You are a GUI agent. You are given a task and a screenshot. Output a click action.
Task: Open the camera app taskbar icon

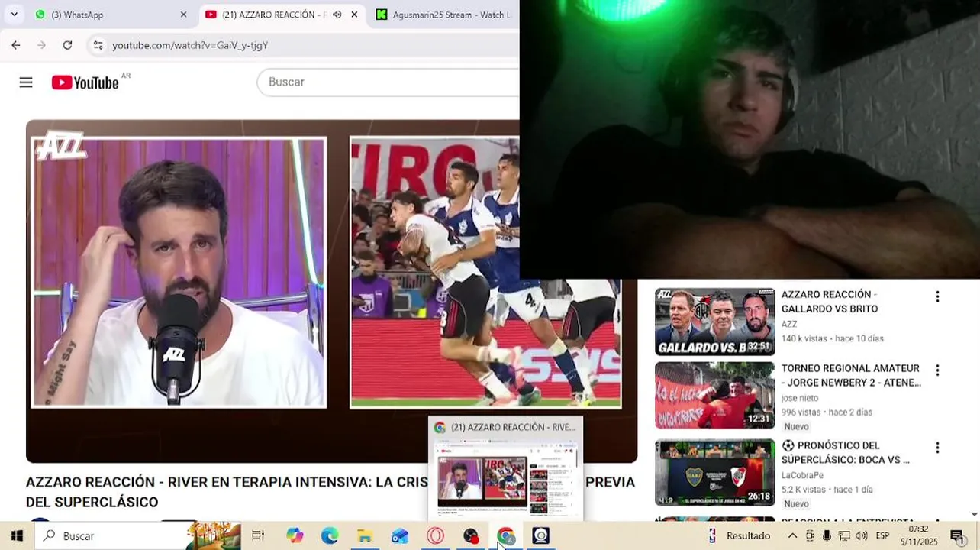click(x=541, y=536)
